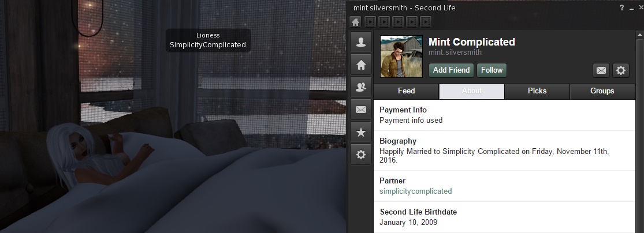Click the Payment info used text

[411, 120]
